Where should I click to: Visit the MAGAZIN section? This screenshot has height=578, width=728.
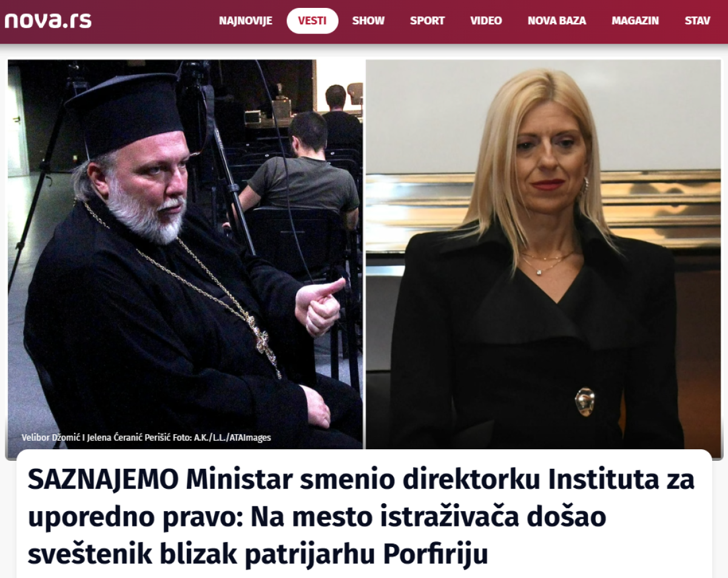coord(635,21)
